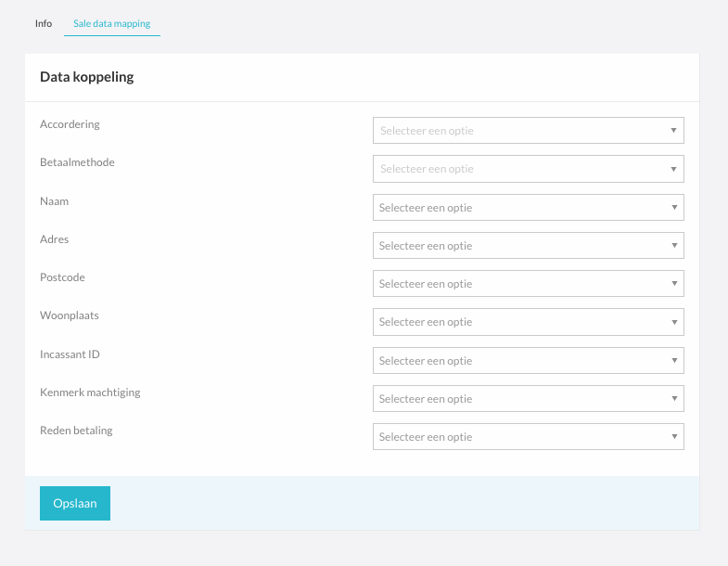Viewport: 728px width, 566px height.
Task: Click the Opslaan button
Action: point(75,503)
